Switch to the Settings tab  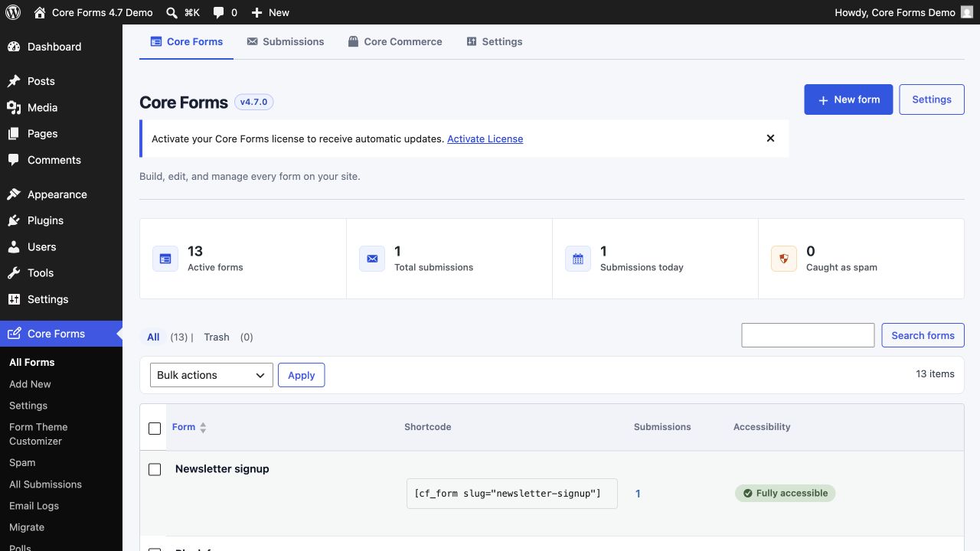(495, 42)
